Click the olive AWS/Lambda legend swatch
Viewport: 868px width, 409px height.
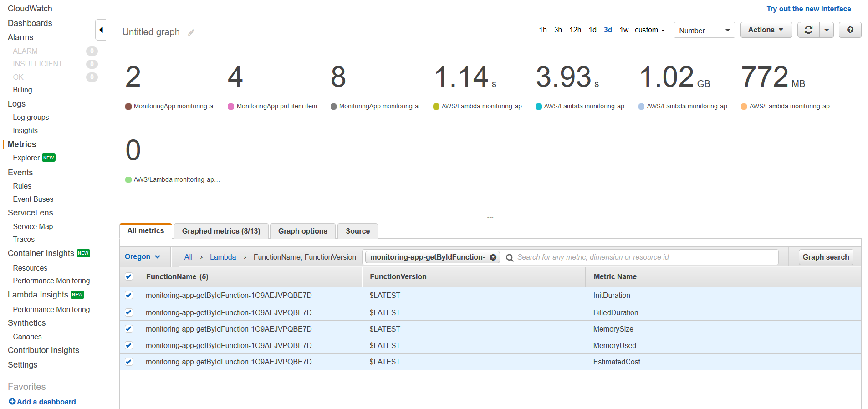[436, 107]
